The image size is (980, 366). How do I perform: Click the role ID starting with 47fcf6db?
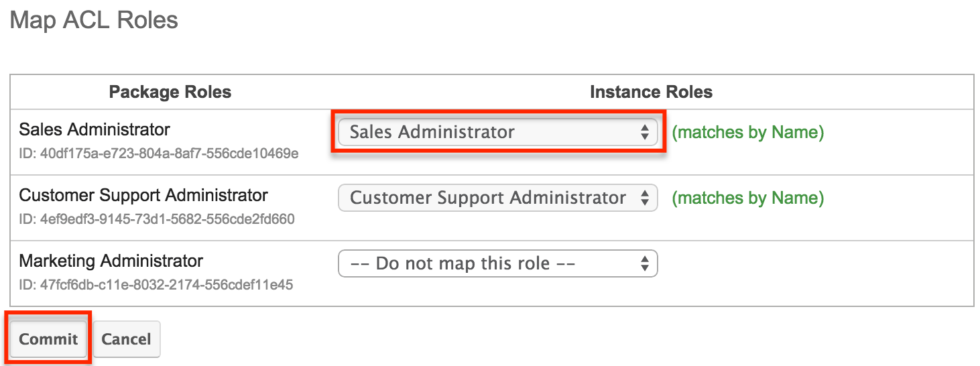coord(156,285)
